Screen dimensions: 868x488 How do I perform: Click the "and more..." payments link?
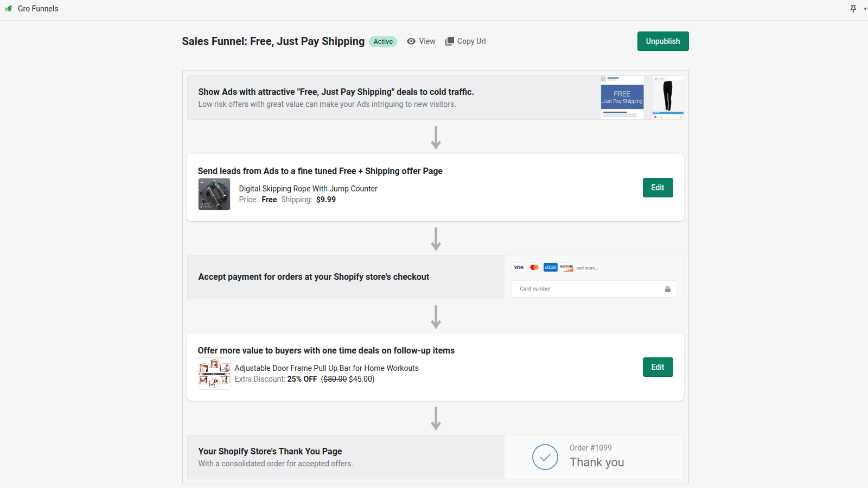[586, 267]
